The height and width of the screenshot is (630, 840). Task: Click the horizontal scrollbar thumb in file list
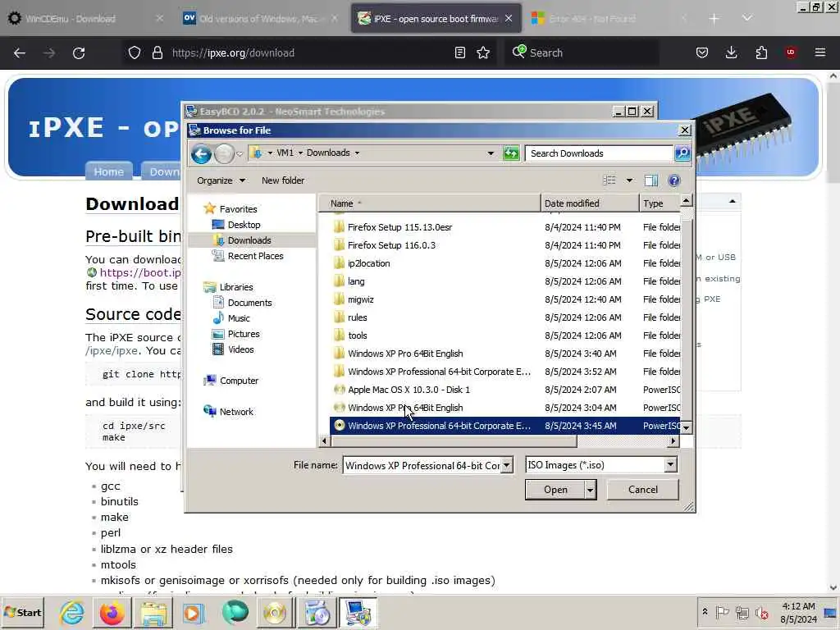pyautogui.click(x=454, y=441)
